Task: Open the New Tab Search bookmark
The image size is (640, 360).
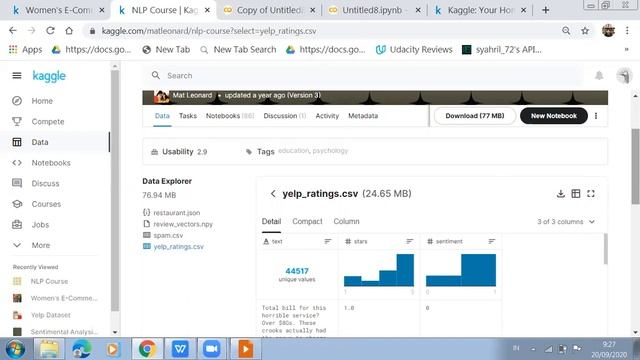Action: pyautogui.click(x=238, y=50)
